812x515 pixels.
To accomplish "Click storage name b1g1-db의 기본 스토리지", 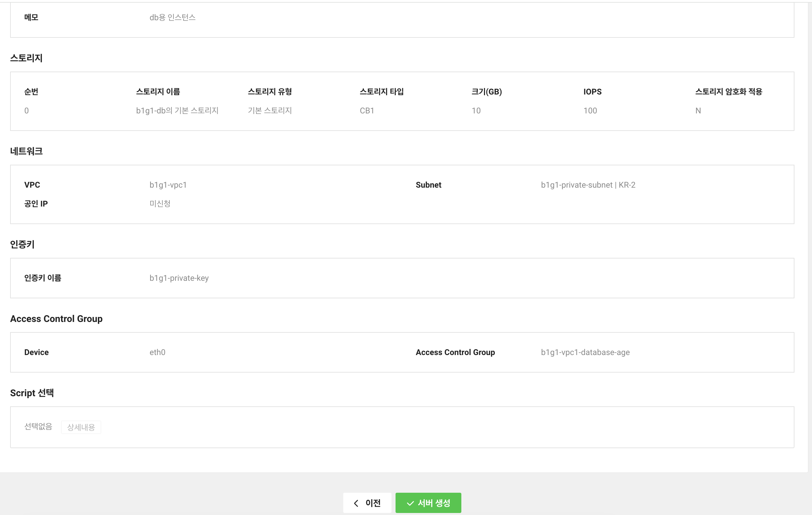I will click(177, 111).
